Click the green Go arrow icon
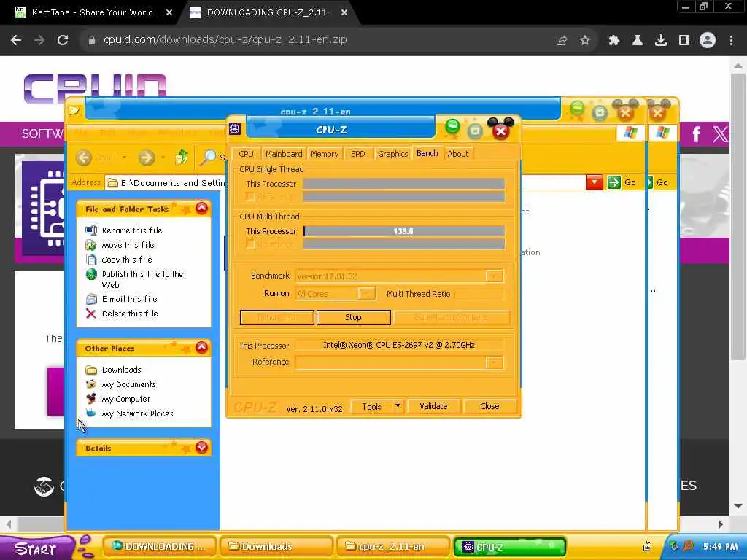747x560 pixels. [614, 182]
